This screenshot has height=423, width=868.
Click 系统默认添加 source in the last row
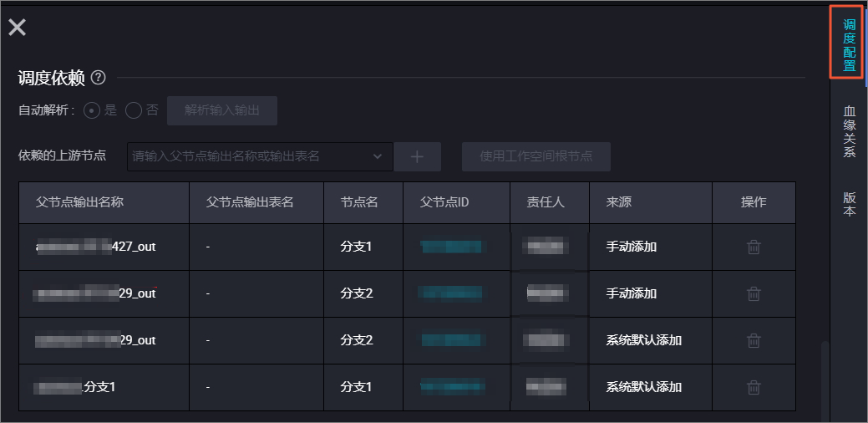pos(644,386)
